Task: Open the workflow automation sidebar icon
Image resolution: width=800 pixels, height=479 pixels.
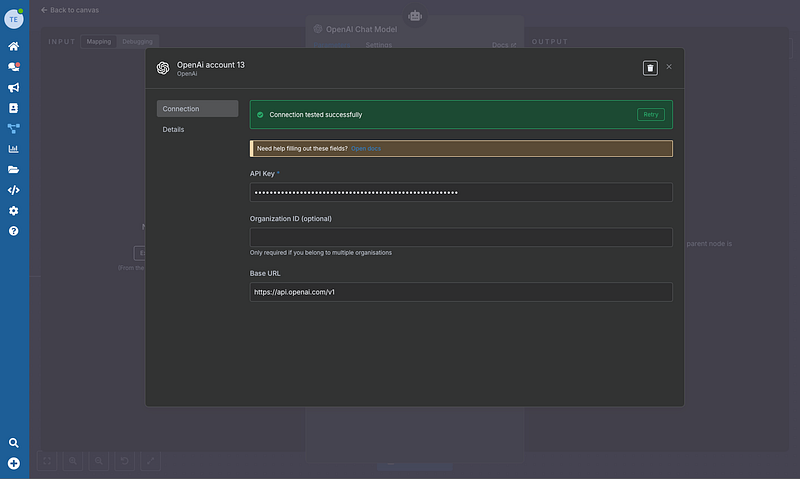Action: 14,128
